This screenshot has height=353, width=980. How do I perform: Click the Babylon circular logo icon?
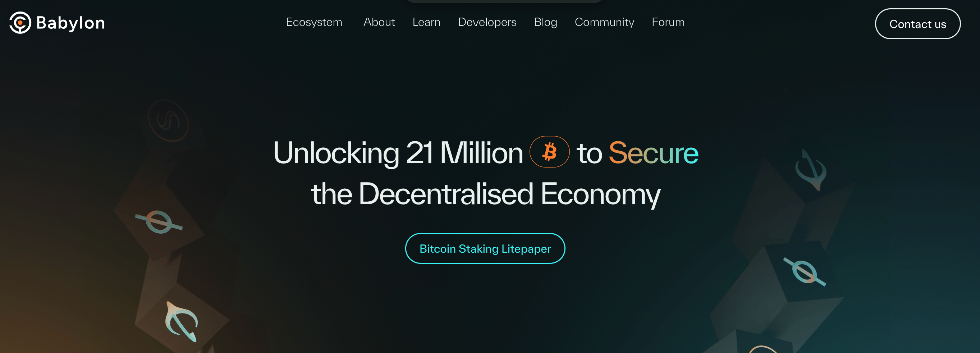click(x=20, y=23)
